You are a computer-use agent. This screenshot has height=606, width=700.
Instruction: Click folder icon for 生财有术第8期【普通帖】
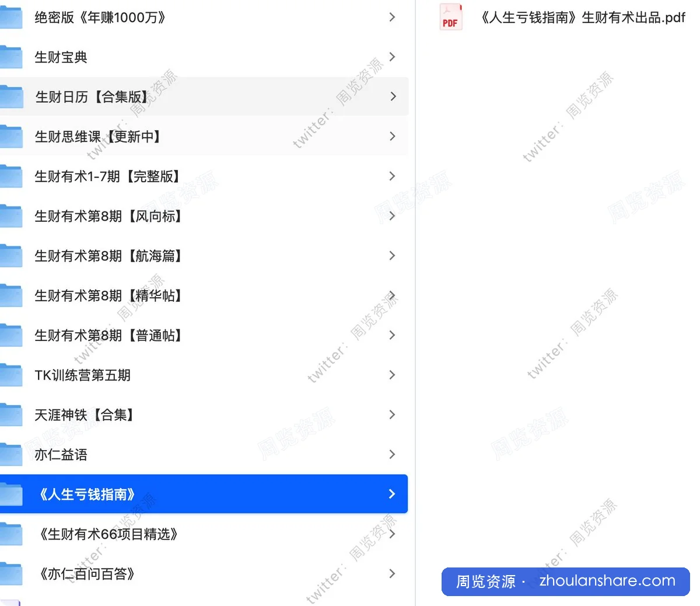point(11,335)
